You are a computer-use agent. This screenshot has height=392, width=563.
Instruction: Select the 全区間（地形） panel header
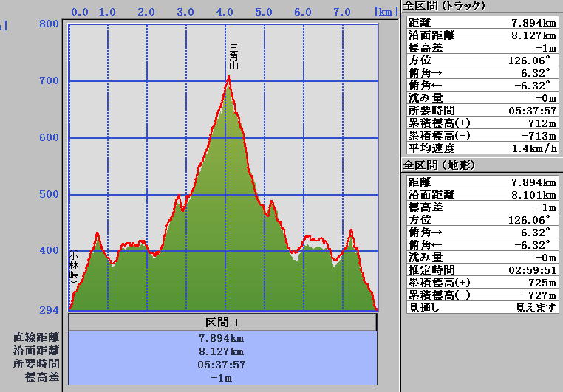pos(437,165)
